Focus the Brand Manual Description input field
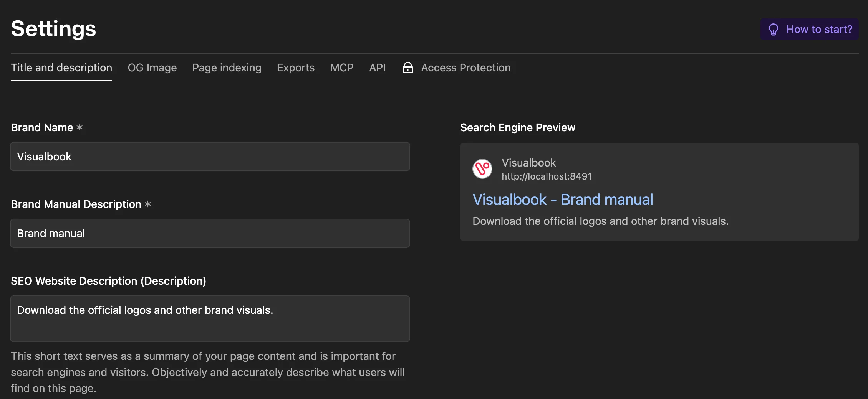Viewport: 868px width, 399px height. (x=210, y=233)
